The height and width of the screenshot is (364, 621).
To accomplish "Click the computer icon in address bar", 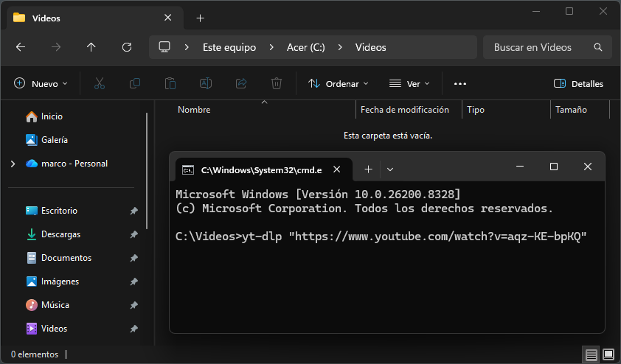I will (164, 46).
